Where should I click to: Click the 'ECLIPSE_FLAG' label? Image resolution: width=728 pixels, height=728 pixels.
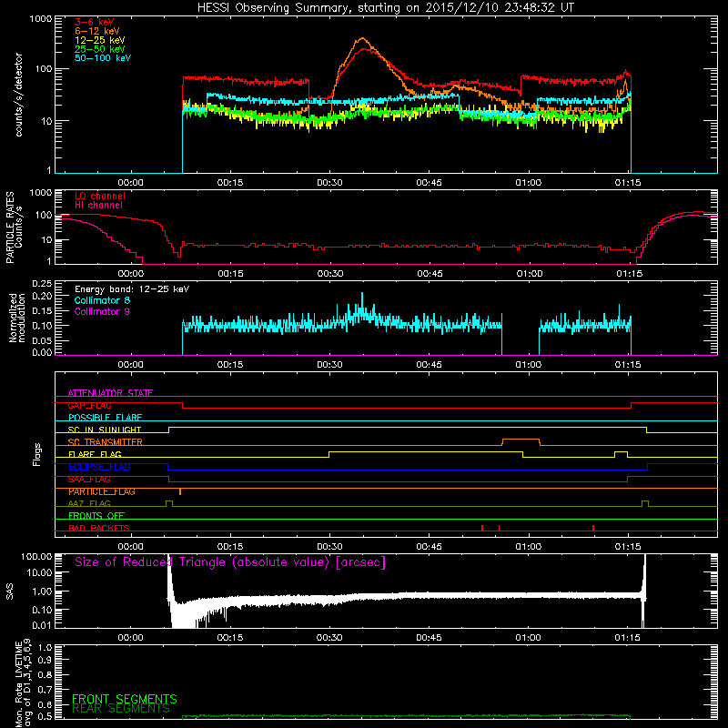pyautogui.click(x=99, y=467)
